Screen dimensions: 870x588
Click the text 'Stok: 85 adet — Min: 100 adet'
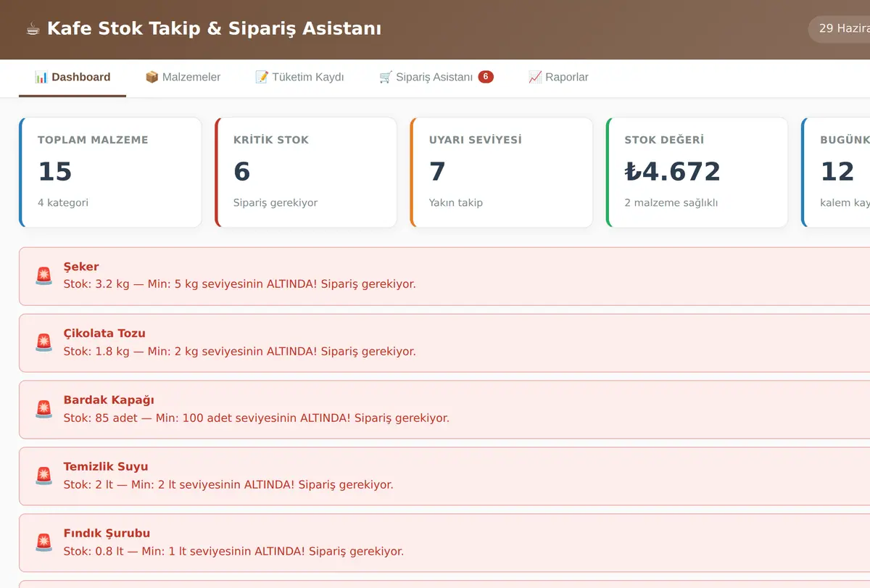(148, 418)
